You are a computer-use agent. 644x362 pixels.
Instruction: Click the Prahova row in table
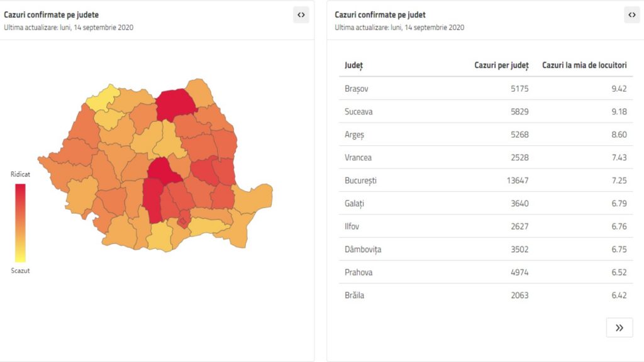pos(486,272)
